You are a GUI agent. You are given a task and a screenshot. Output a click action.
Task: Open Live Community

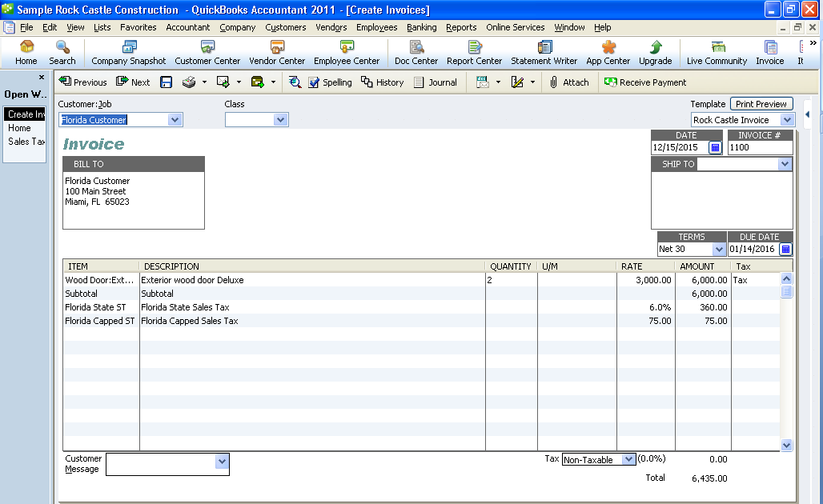pos(717,53)
